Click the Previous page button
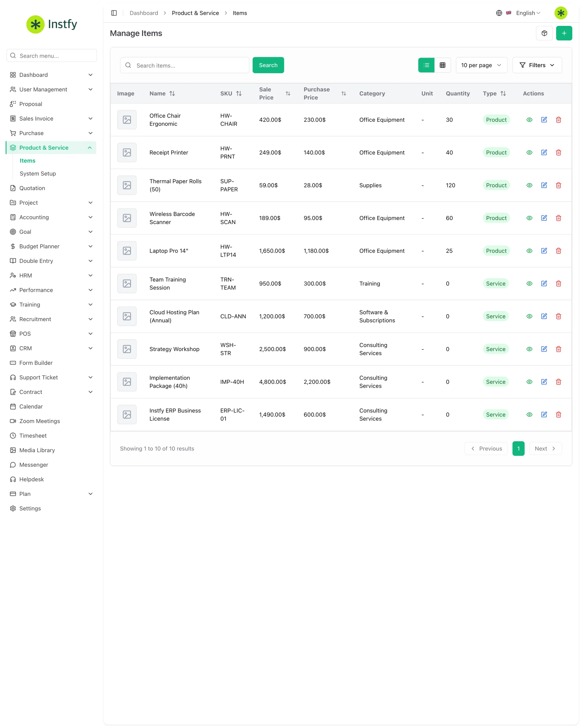The width and height of the screenshot is (582, 728). (486, 448)
